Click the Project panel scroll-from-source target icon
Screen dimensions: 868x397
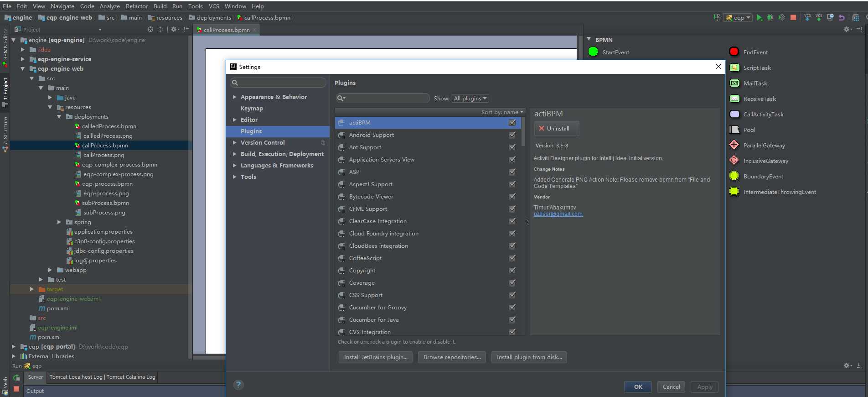[150, 29]
